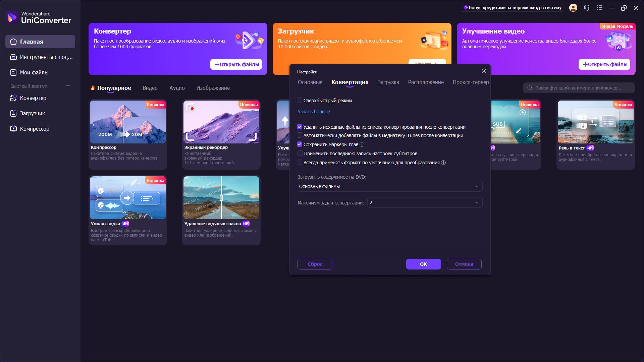644x362 pixels.
Task: Click the info icon after формат по умолчанию option
Action: 443,163
